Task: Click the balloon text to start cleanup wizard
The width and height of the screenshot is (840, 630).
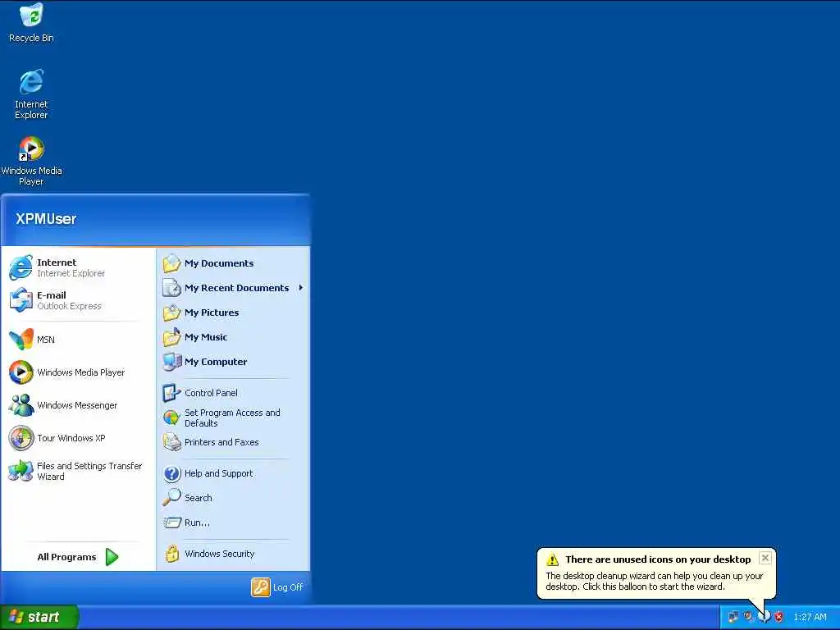Action: point(654,582)
